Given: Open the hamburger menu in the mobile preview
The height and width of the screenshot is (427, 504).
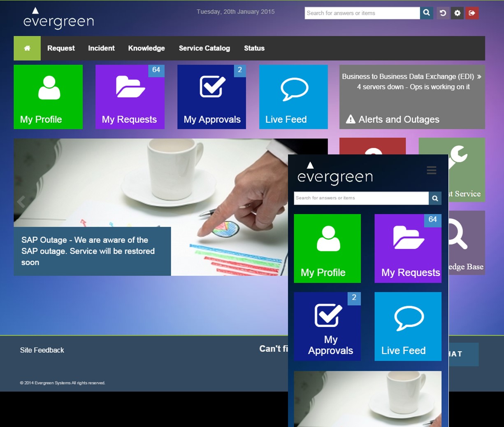Looking at the screenshot, I should [431, 170].
